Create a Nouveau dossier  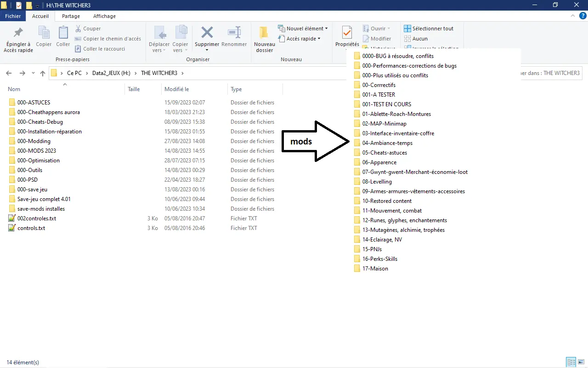(x=265, y=40)
